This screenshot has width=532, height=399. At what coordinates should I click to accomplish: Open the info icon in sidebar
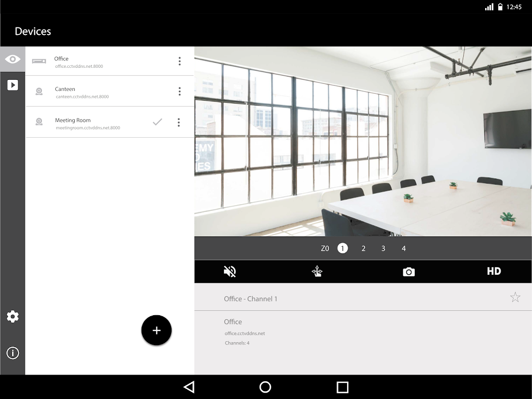point(12,353)
